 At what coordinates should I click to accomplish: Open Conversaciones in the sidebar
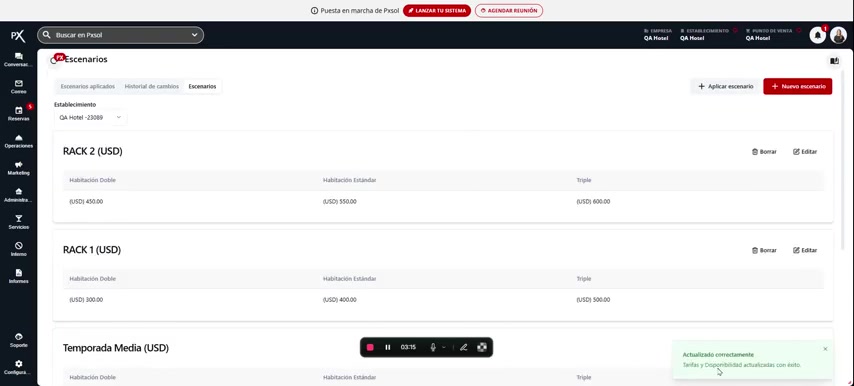click(19, 59)
